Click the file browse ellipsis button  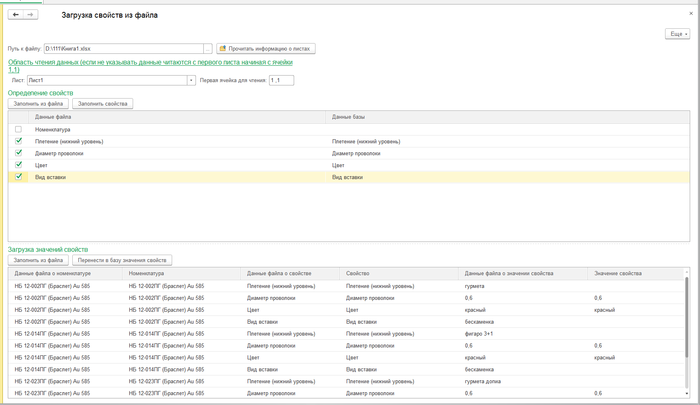[208, 48]
